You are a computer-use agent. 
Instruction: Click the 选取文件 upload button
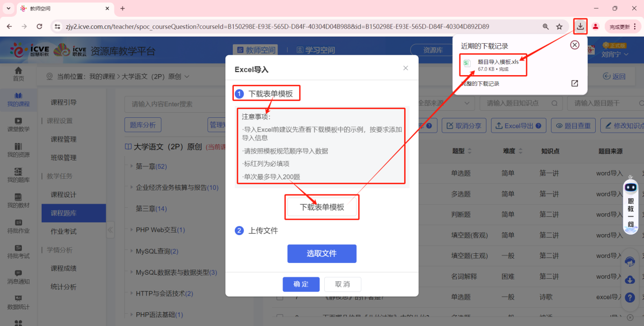[x=322, y=253]
